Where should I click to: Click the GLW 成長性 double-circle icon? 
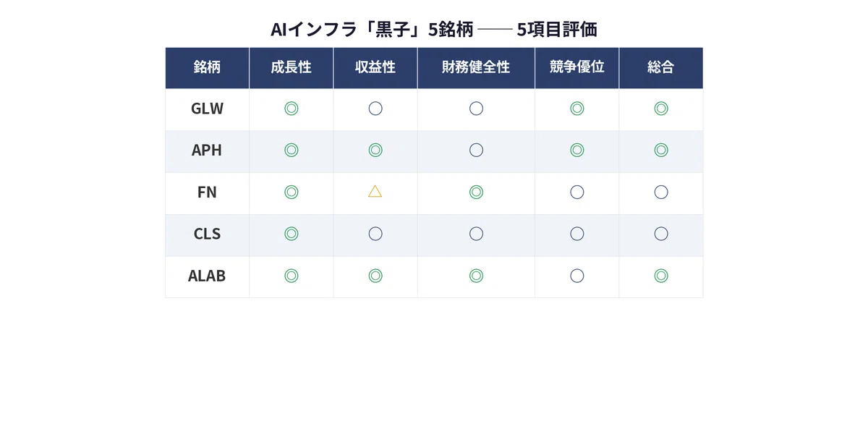(292, 109)
